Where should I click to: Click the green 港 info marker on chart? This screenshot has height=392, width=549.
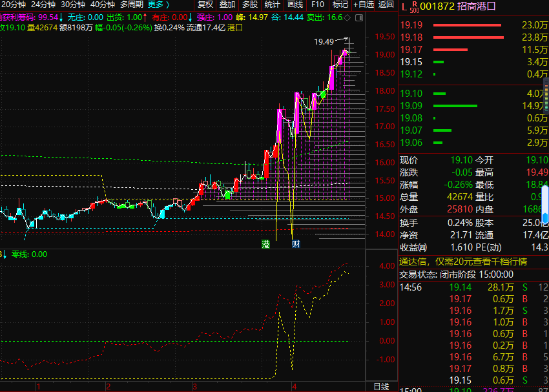(x=265, y=244)
